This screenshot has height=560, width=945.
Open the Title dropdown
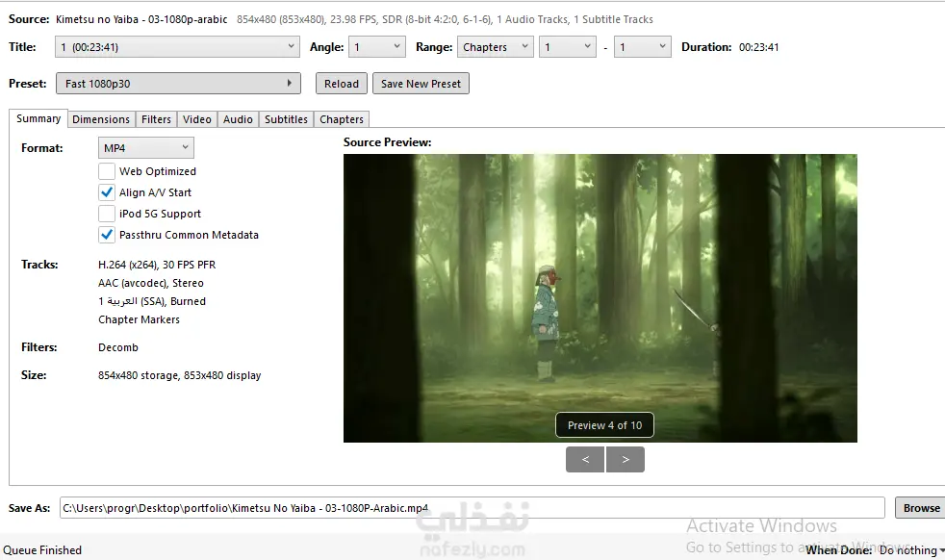click(x=177, y=47)
